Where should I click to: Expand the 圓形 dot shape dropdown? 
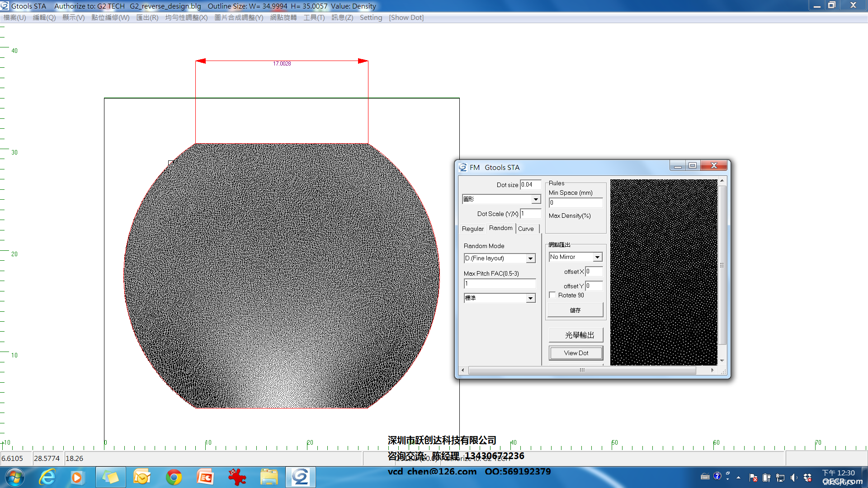[536, 199]
